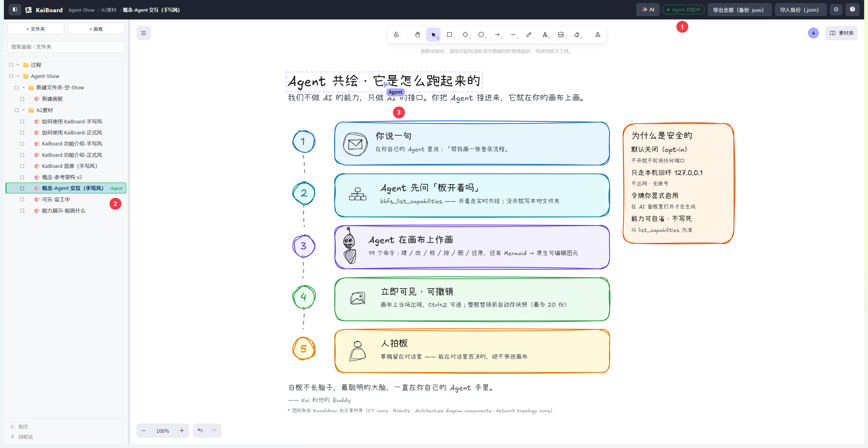868x448 pixels.
Task: Undo the last canvas action
Action: (x=200, y=430)
